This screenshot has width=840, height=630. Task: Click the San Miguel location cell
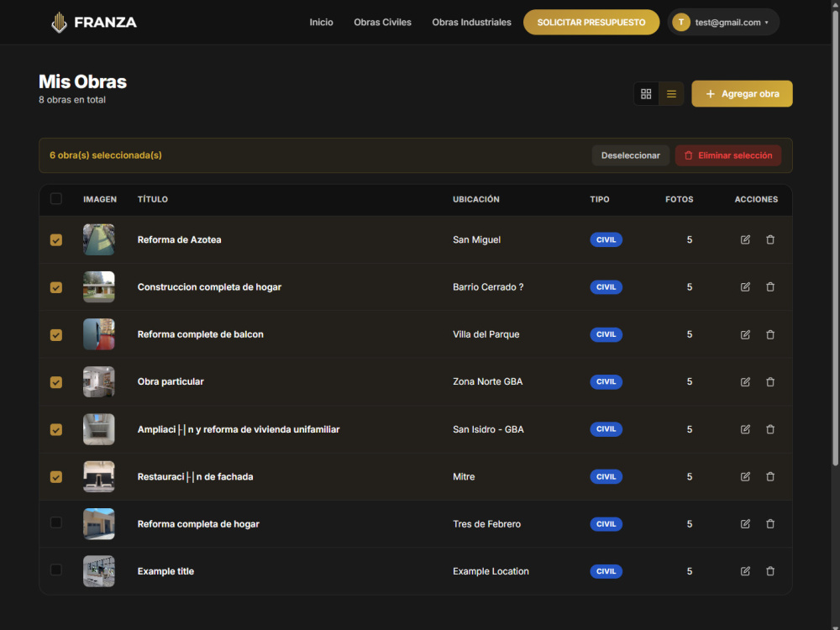(476, 239)
